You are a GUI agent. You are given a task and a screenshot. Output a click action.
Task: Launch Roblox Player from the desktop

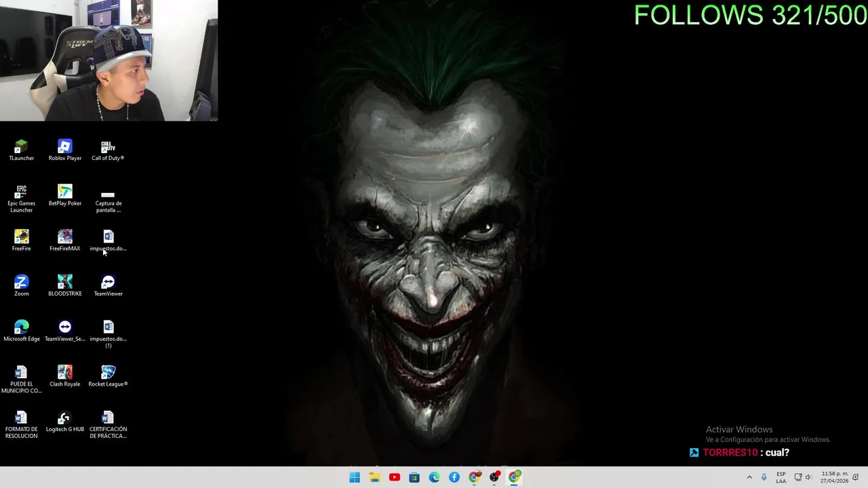[x=64, y=150]
